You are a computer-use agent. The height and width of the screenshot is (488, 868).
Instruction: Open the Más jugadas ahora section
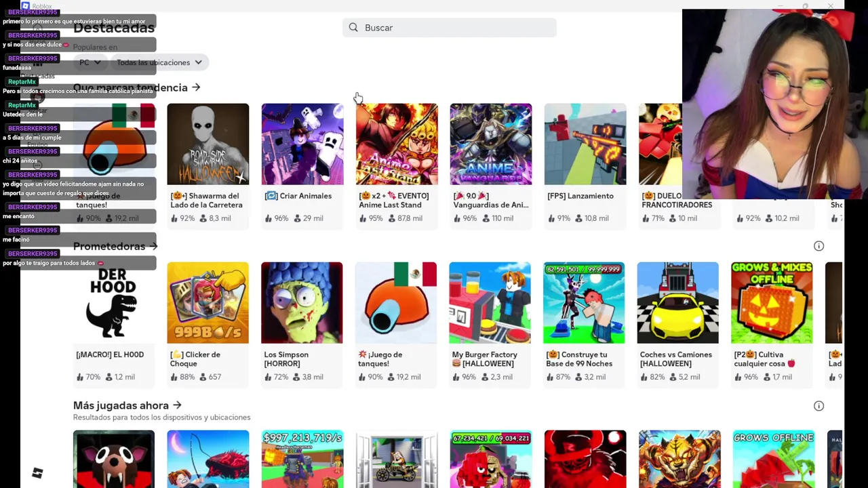point(127,405)
